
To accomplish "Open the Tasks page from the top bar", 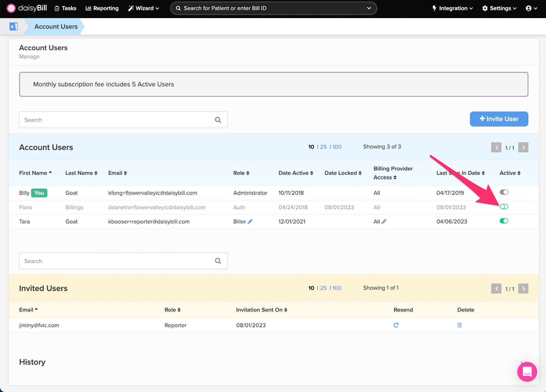I will point(65,8).
